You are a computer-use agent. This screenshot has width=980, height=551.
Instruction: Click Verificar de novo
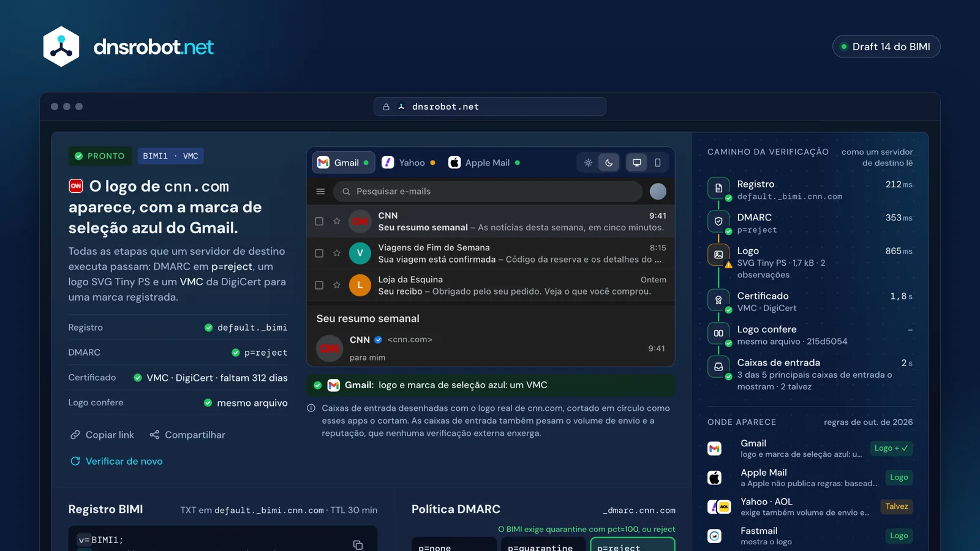116,461
